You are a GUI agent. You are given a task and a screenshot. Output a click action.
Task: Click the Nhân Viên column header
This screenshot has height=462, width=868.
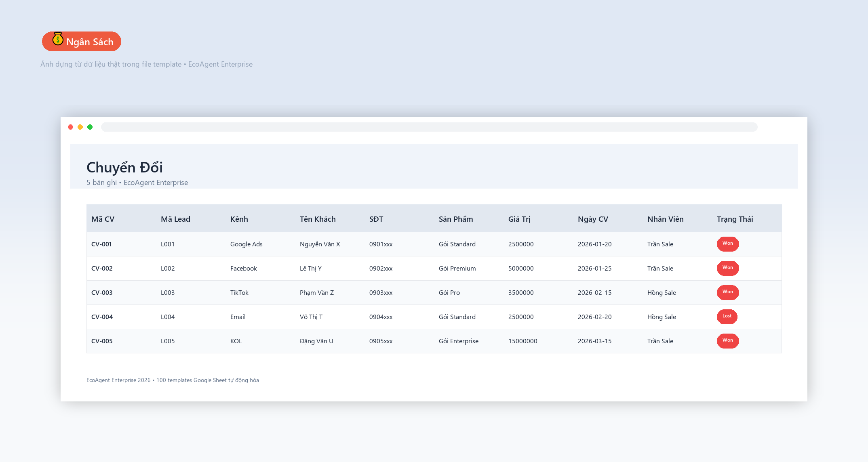click(x=666, y=219)
